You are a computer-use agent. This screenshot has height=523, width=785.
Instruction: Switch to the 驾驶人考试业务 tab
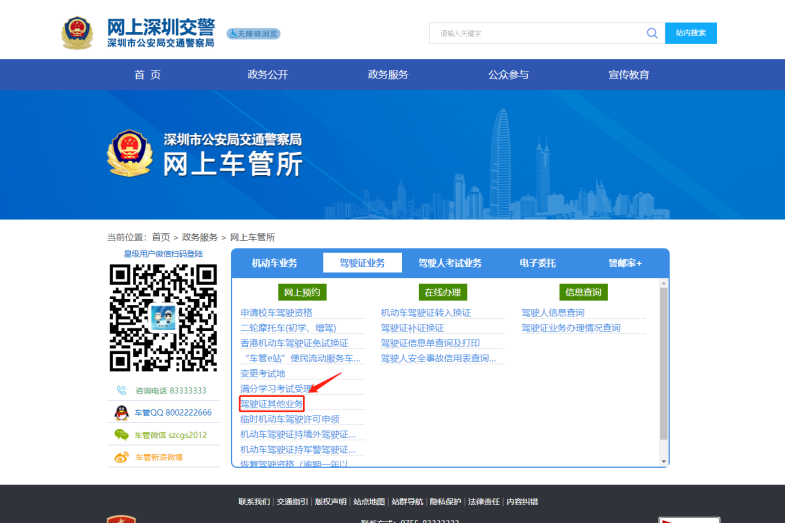click(x=449, y=263)
